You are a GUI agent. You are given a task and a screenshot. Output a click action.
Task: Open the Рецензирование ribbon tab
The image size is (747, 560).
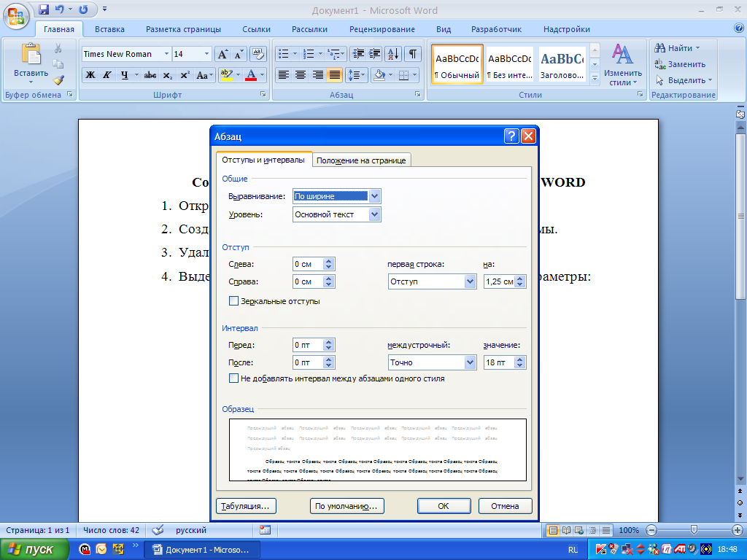(382, 29)
